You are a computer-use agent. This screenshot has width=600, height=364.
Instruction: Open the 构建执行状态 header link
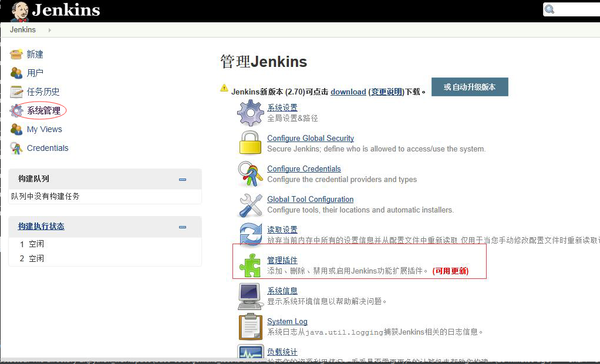point(41,226)
